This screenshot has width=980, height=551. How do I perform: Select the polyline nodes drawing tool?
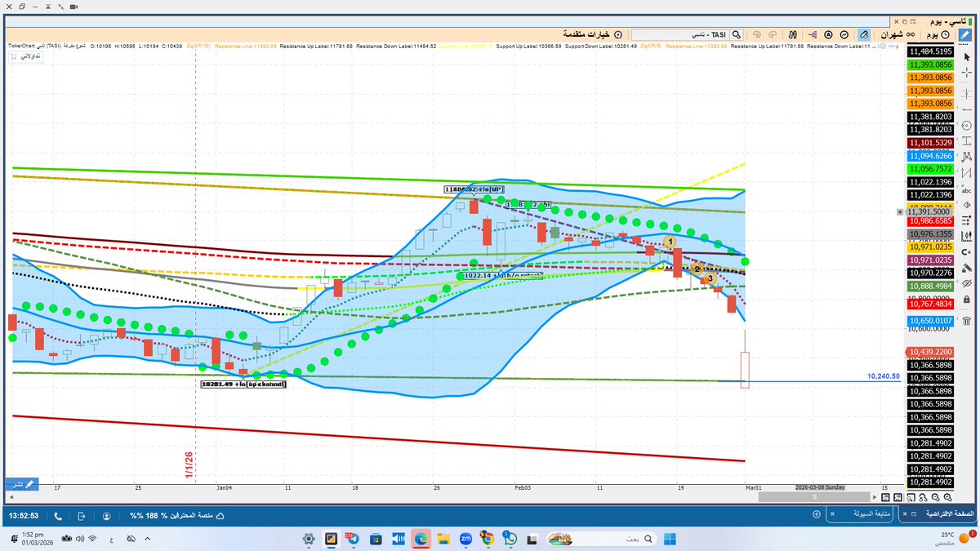point(967,156)
